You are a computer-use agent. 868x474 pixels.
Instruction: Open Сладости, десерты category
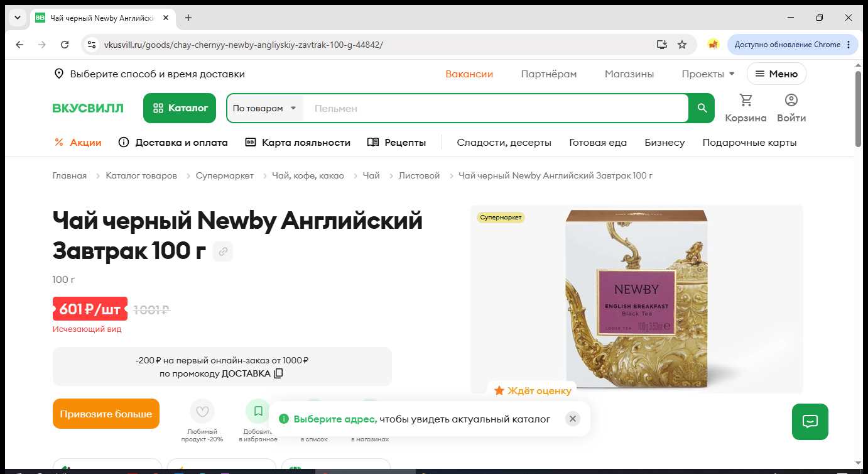pos(504,143)
